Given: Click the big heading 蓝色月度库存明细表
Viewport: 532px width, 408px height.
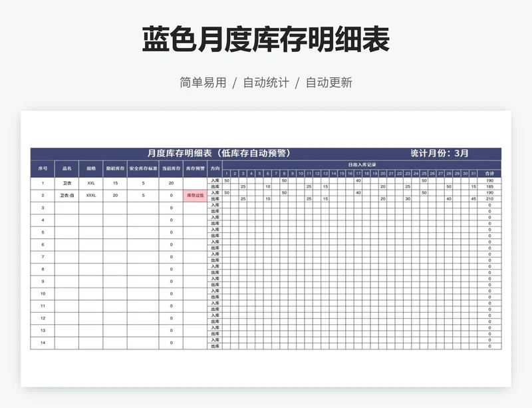Looking at the screenshot, I should [x=265, y=40].
